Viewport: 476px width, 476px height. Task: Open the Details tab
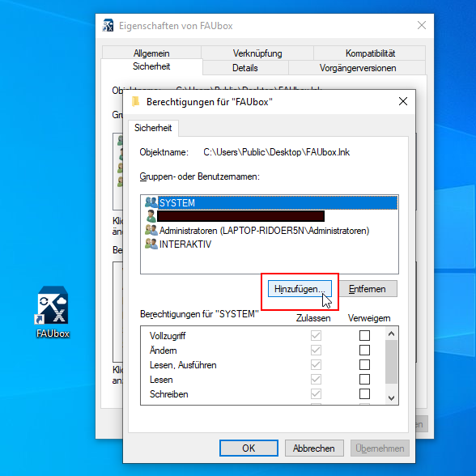245,68
